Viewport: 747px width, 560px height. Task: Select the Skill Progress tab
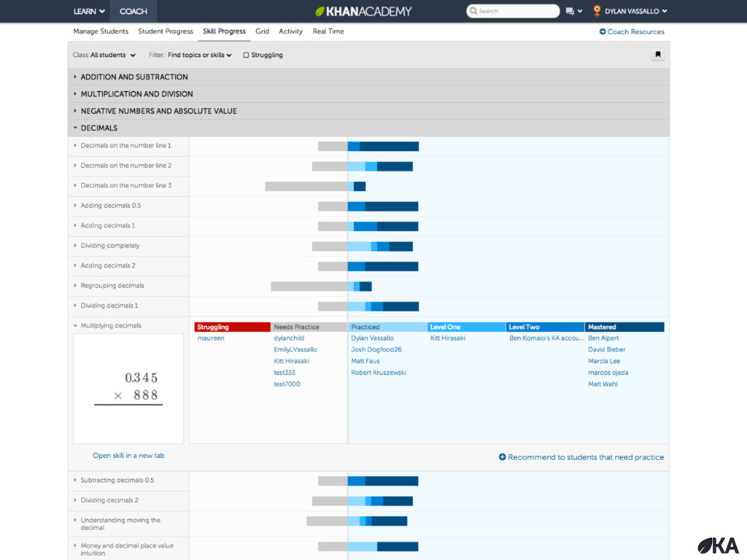224,31
